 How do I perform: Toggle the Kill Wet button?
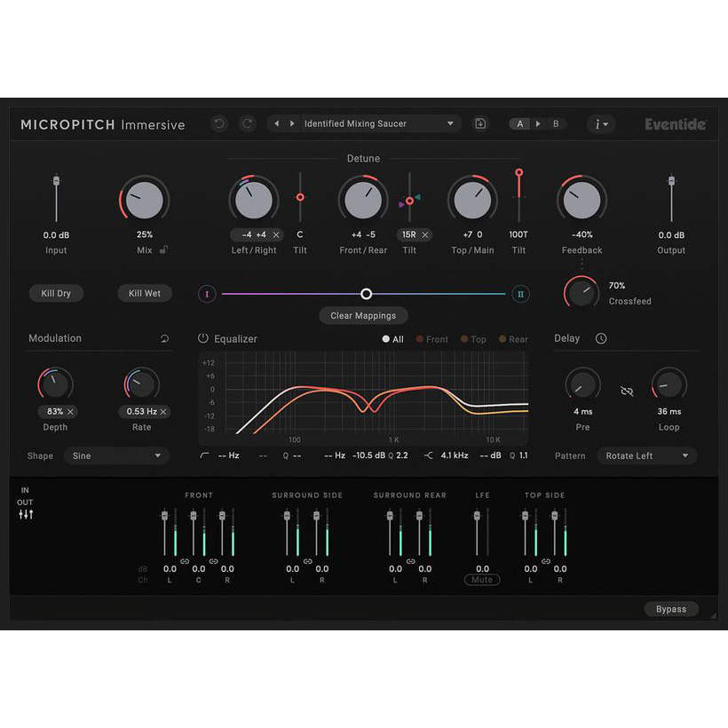coord(145,294)
